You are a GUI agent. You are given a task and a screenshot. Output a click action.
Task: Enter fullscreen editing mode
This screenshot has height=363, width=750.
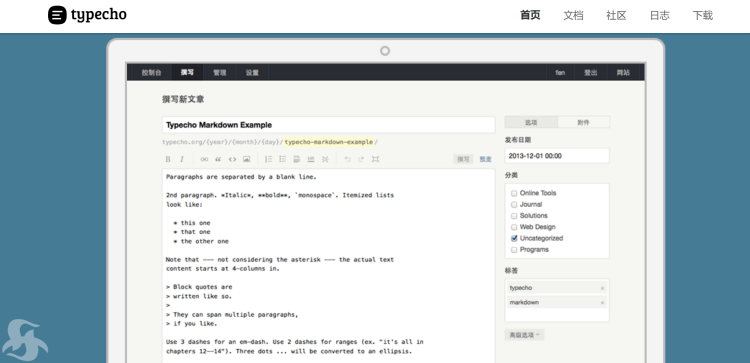375,159
